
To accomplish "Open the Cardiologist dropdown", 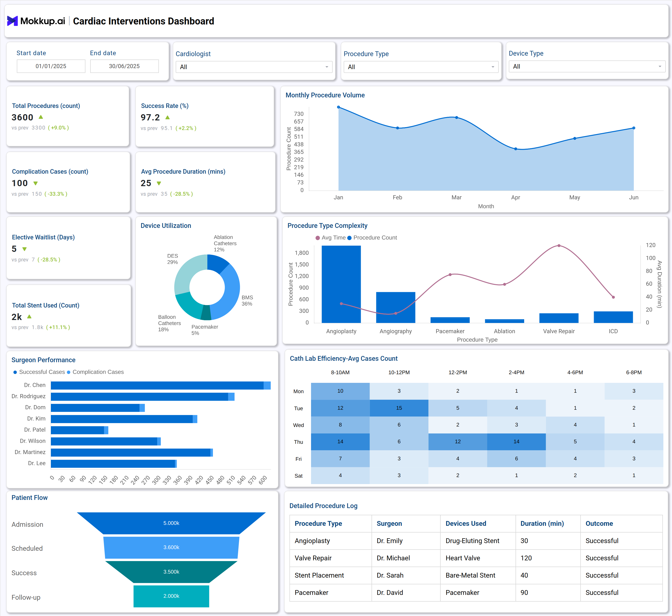I will (x=254, y=67).
